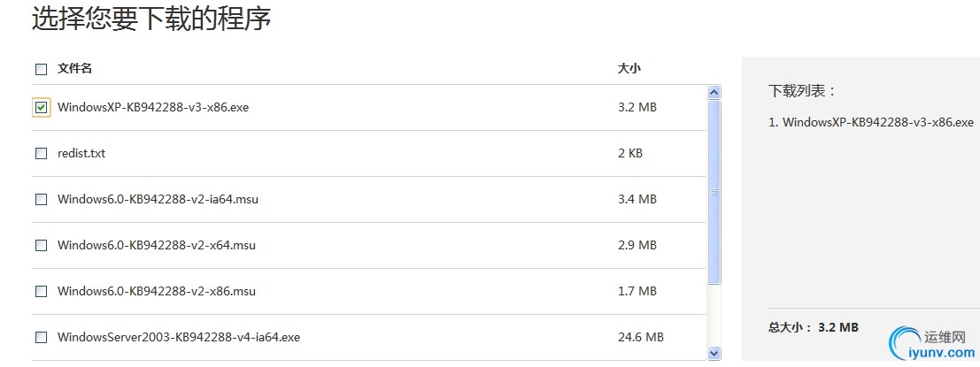Viewport: 980px width, 367px height.
Task: Click the Windows6.0-KB942288-v2-x64.msu file name
Action: pos(157,245)
